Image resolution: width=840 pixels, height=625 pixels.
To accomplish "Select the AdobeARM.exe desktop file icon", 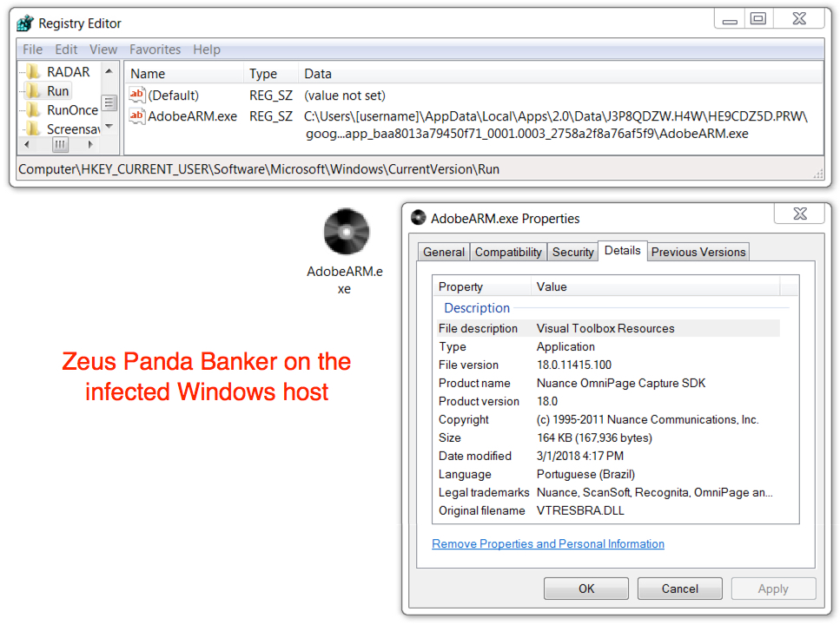I will (x=346, y=232).
